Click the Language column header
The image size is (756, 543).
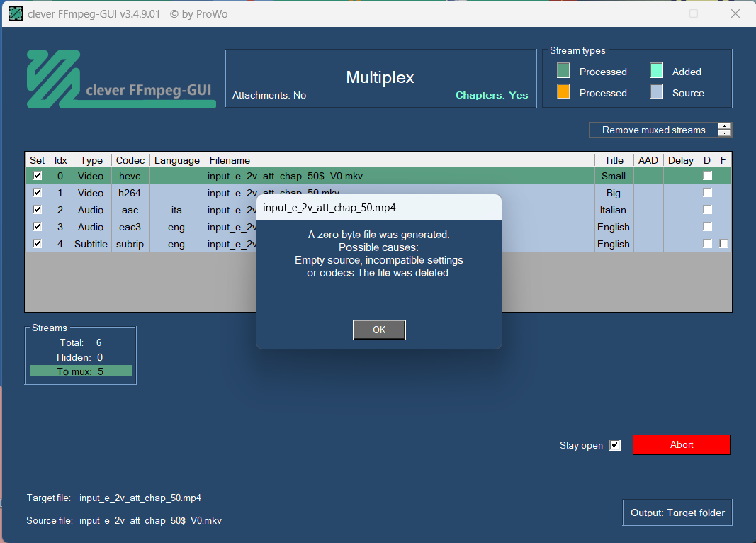click(x=177, y=160)
